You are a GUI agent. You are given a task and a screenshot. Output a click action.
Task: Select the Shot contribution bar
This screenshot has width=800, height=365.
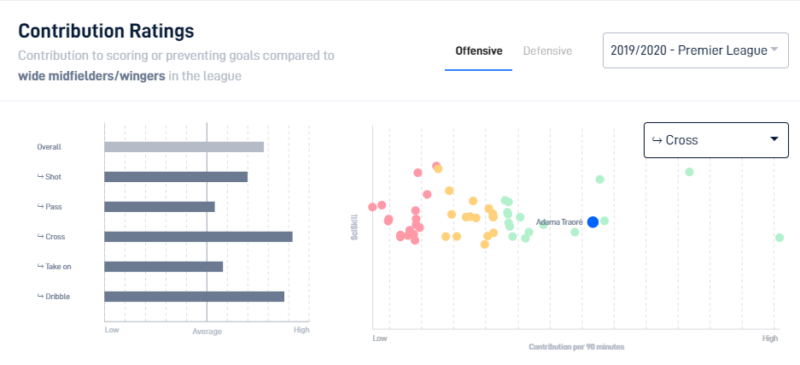click(x=176, y=177)
